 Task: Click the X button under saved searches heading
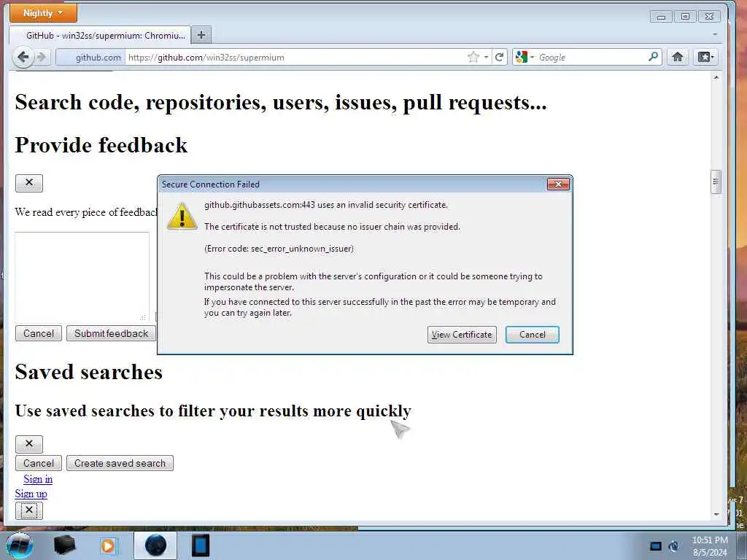(x=29, y=444)
